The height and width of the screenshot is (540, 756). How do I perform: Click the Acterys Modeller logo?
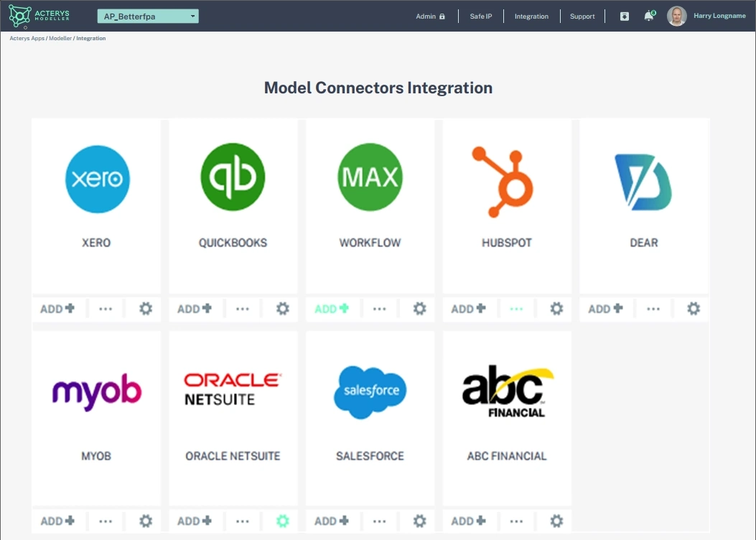tap(40, 16)
